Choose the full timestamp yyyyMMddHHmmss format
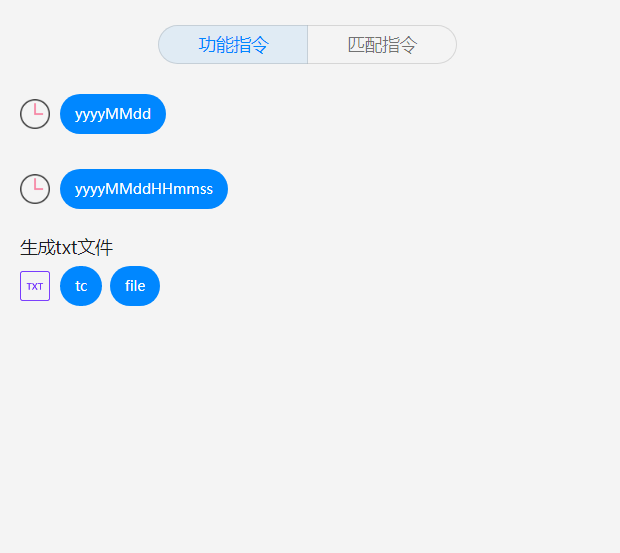The height and width of the screenshot is (553, 620). [x=144, y=189]
